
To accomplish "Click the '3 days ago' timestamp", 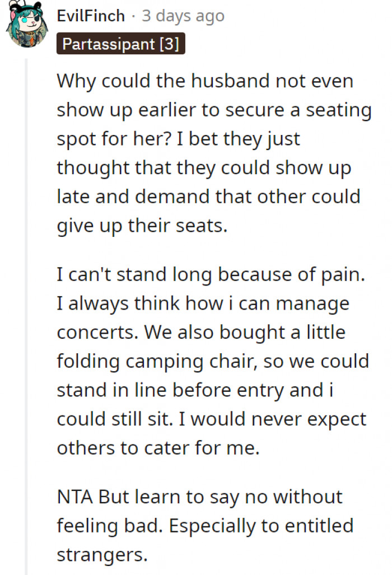I will (x=183, y=16).
